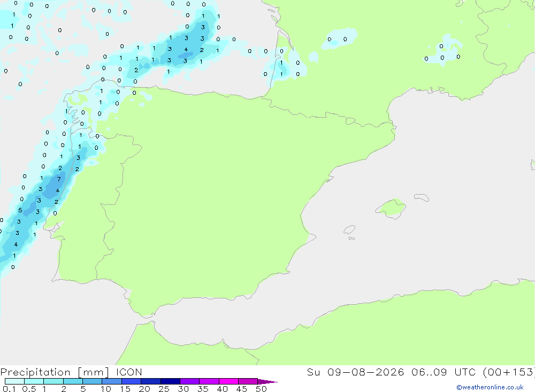Image resolution: width=535 pixels, height=392 pixels.
Task: Select the 40–45 mm magenta legend swatch
Action: click(x=228, y=381)
